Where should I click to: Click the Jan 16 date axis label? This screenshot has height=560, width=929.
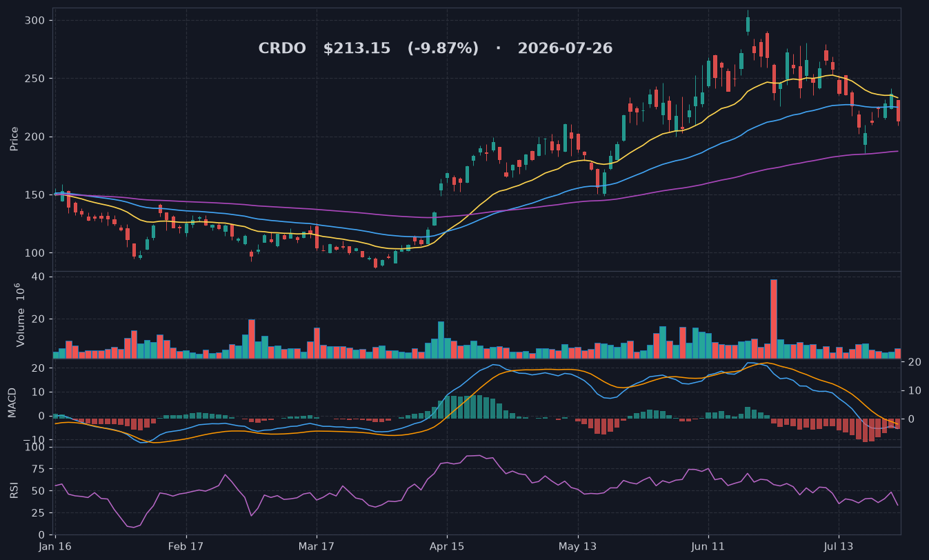[x=56, y=546]
